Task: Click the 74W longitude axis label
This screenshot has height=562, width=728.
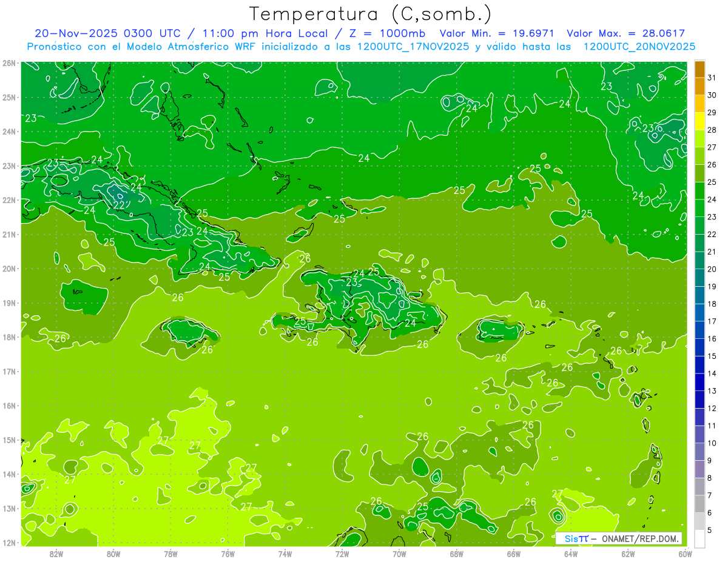Action: click(x=285, y=554)
